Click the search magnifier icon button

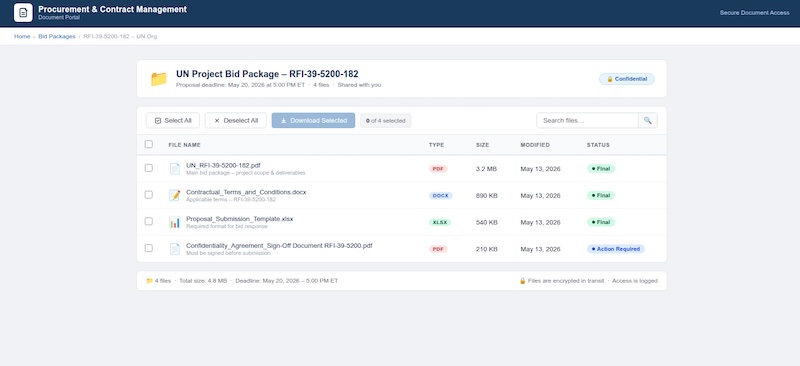coord(647,120)
